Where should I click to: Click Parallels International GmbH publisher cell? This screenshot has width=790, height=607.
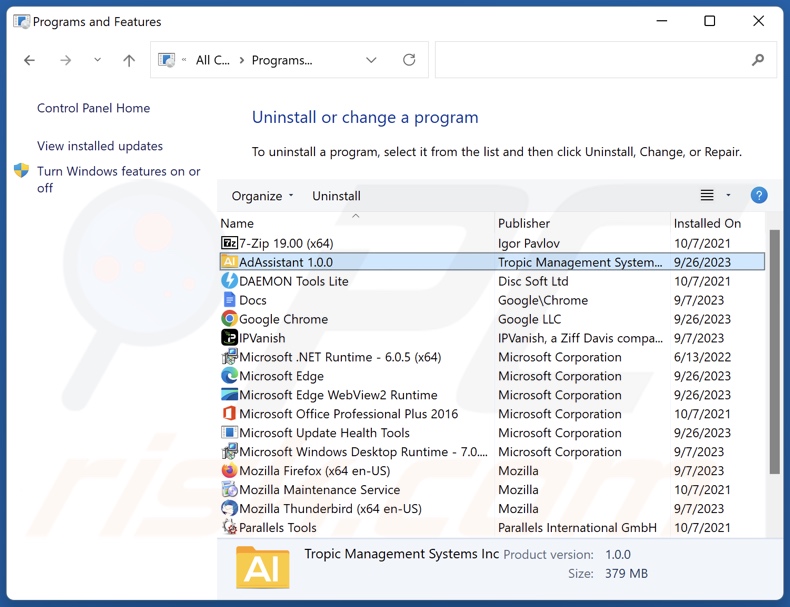tap(577, 527)
